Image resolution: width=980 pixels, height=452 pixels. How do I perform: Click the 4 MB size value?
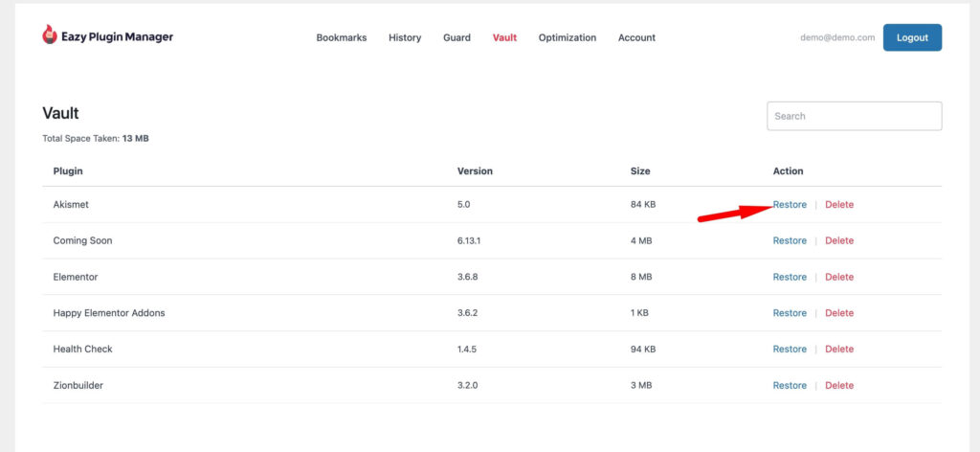point(641,240)
